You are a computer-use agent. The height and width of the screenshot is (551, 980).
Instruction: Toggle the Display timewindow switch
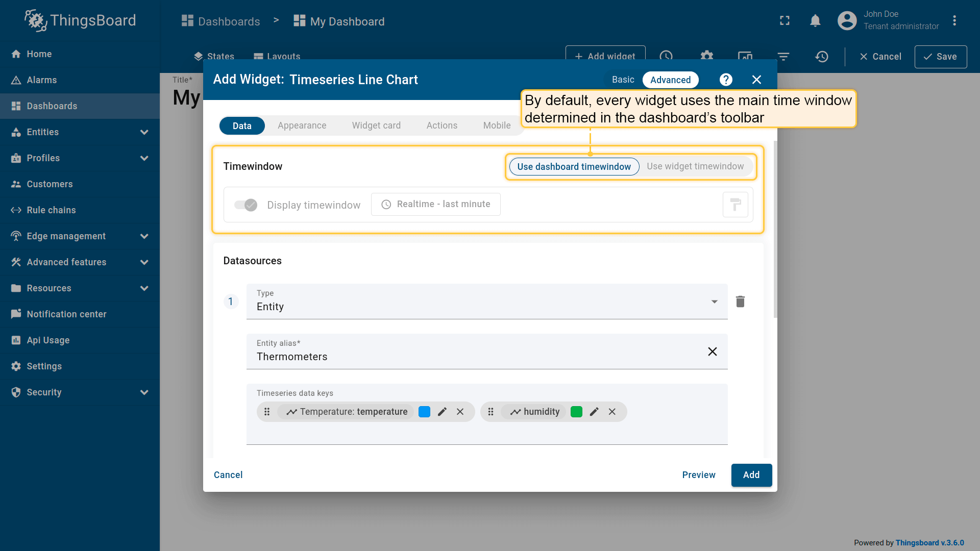(246, 205)
